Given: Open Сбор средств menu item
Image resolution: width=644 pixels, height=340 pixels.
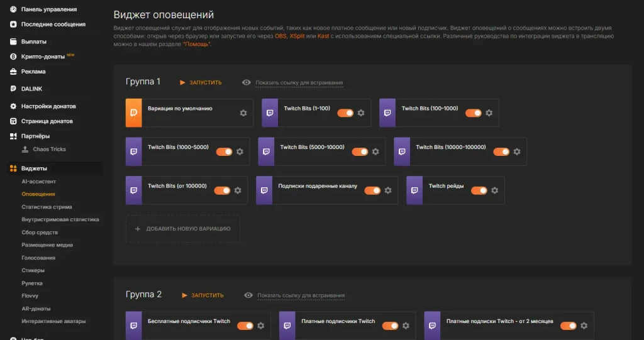Looking at the screenshot, I should 40,233.
